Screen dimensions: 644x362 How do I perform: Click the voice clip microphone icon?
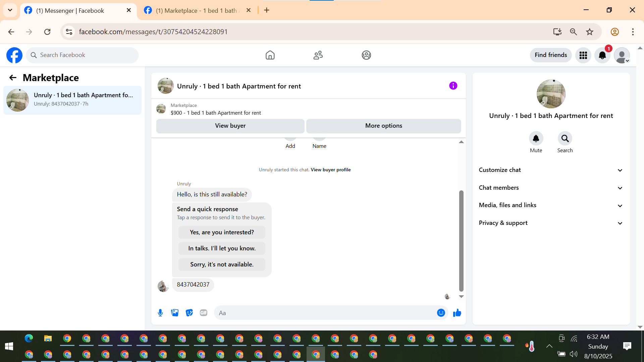160,313
